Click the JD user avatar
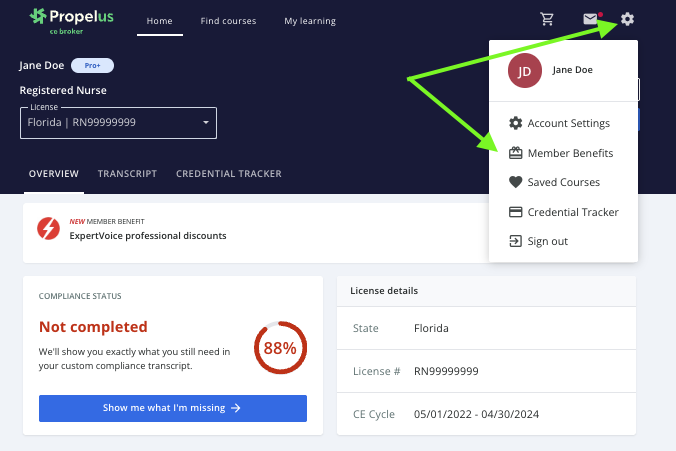 click(524, 70)
